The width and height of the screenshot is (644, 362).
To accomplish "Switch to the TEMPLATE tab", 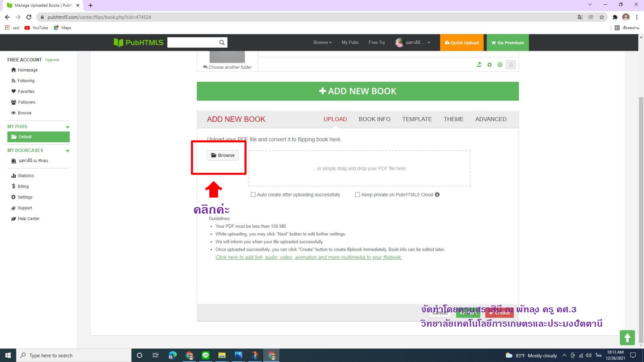I will tap(417, 119).
